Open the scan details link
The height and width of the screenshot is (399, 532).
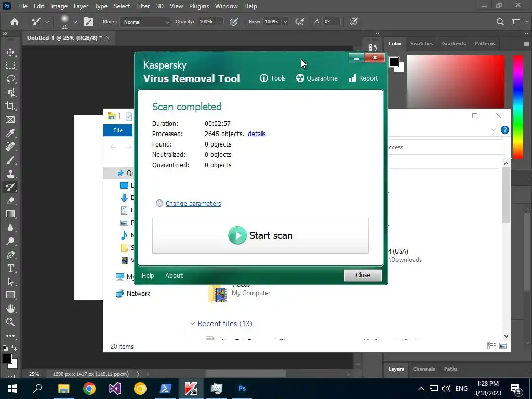257,134
